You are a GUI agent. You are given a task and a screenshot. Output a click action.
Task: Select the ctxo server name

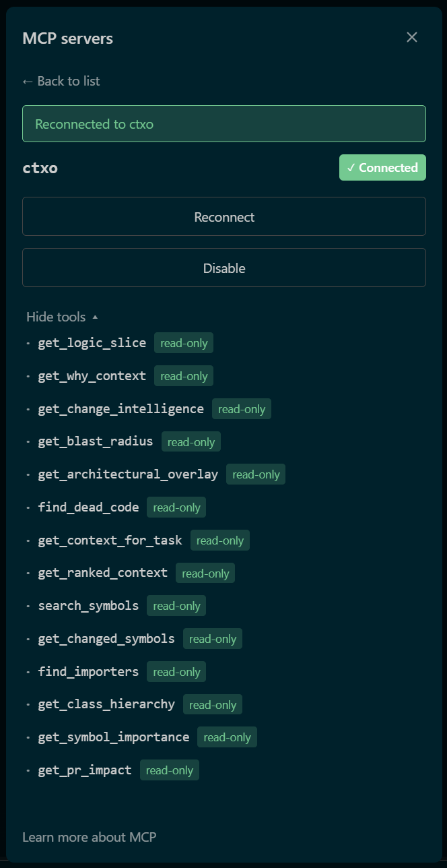[40, 168]
